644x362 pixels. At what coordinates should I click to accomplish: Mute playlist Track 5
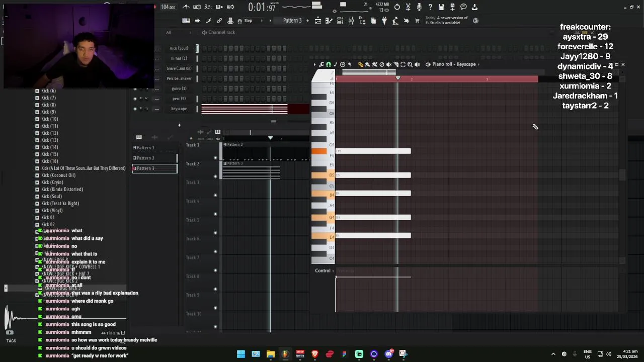click(x=215, y=233)
